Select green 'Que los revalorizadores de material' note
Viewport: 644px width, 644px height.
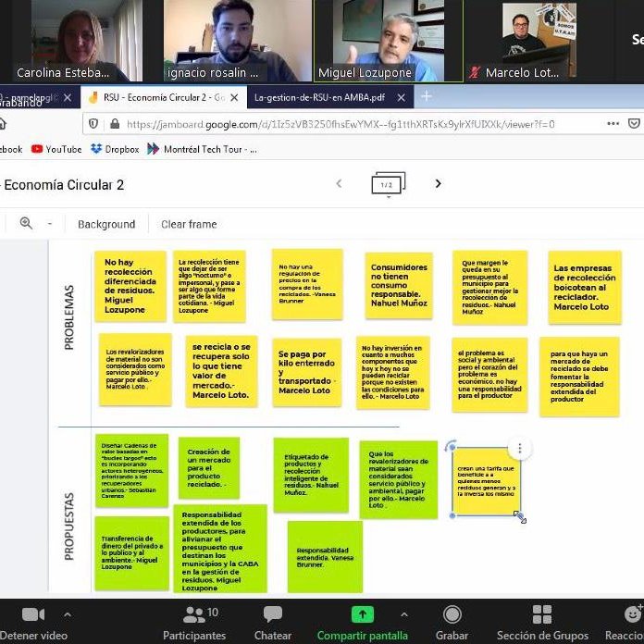pyautogui.click(x=399, y=479)
